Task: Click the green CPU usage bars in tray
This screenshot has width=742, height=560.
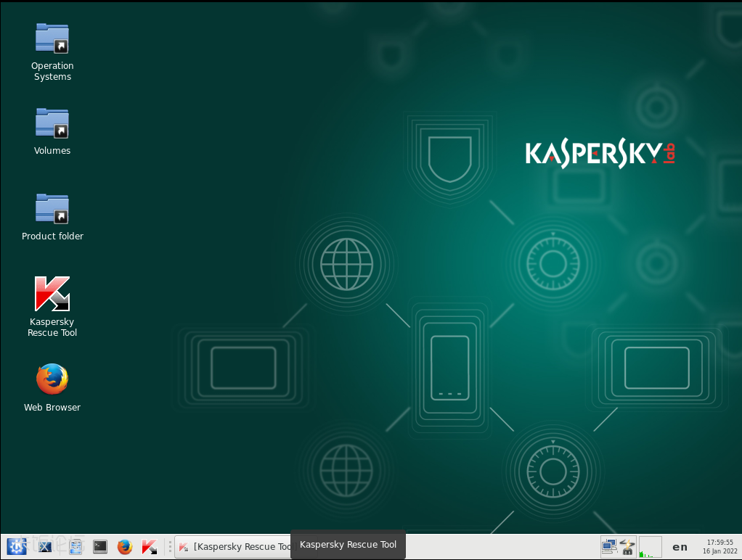Action: 643,555
